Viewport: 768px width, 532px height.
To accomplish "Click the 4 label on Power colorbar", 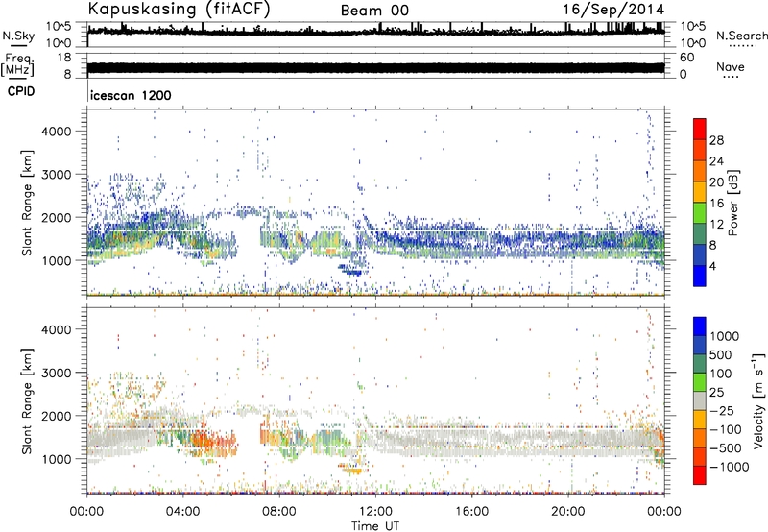I will [712, 266].
